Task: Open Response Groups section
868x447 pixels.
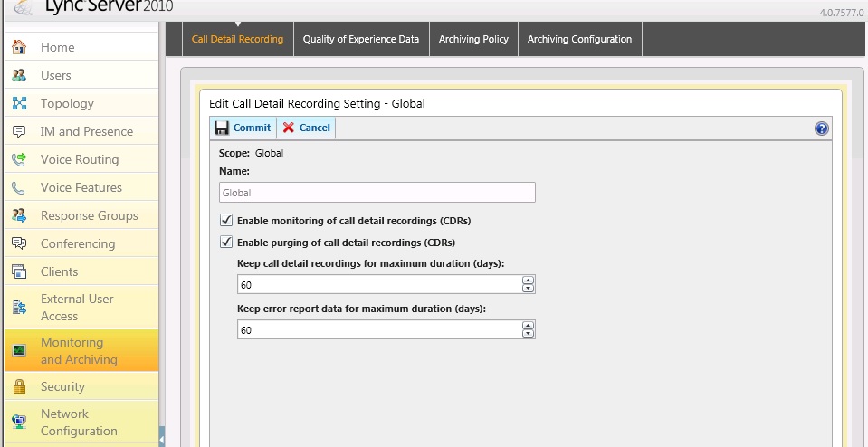Action: (x=81, y=215)
